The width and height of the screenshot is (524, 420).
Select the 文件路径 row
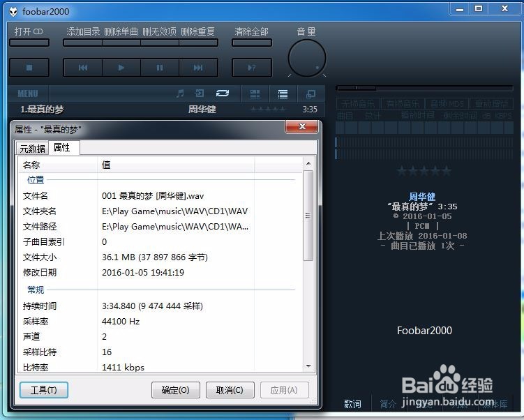click(160, 227)
